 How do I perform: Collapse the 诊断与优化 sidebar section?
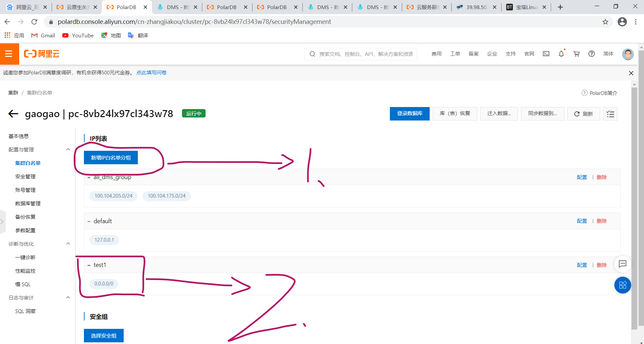click(x=68, y=244)
